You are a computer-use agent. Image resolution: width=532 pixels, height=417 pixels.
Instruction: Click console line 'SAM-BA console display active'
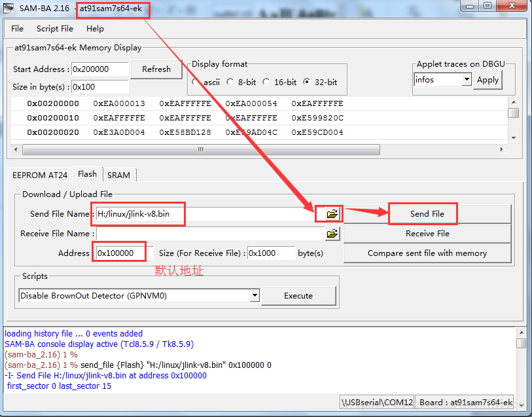click(99, 344)
